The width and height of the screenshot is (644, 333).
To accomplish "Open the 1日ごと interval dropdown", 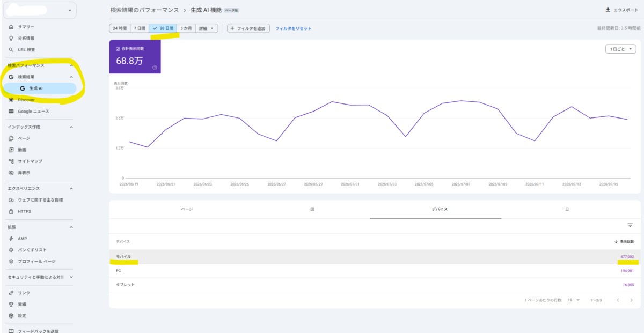I will coord(620,49).
